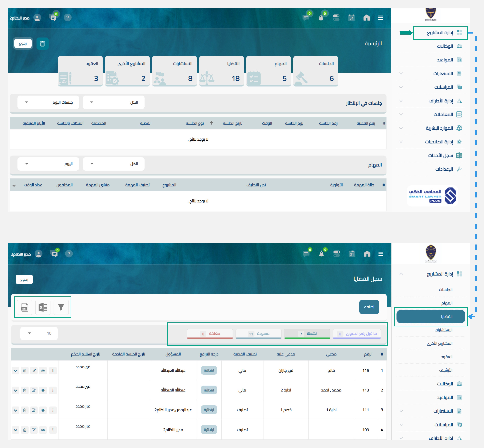This screenshot has width=484, height=448.
Task: Toggle the switch icon in top header
Action: (x=336, y=17)
